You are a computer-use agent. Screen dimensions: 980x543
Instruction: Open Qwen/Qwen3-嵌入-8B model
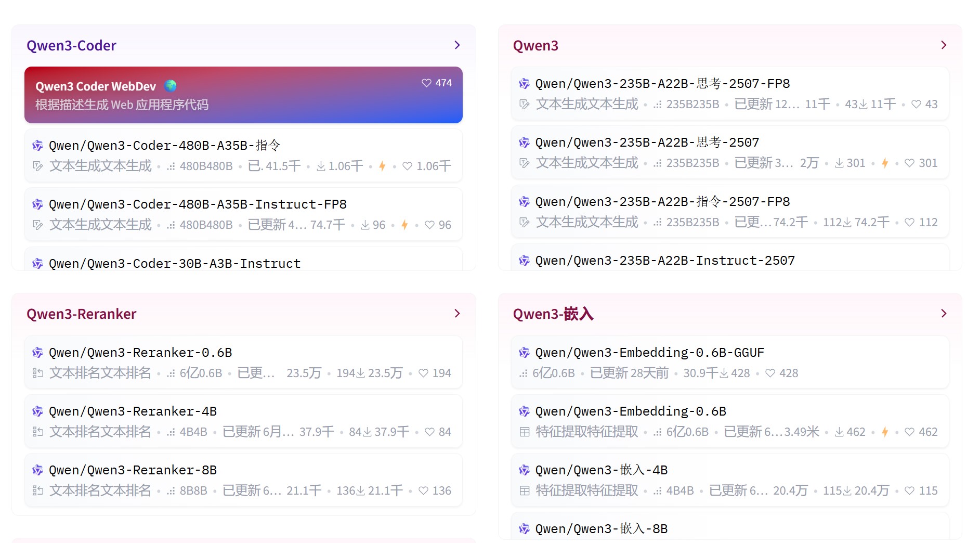(x=602, y=529)
